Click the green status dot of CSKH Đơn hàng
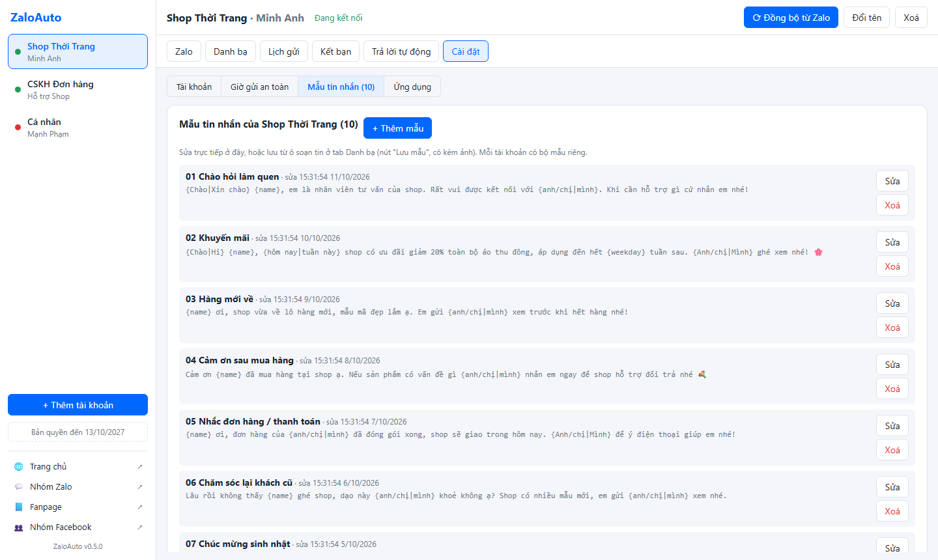 pyautogui.click(x=18, y=90)
